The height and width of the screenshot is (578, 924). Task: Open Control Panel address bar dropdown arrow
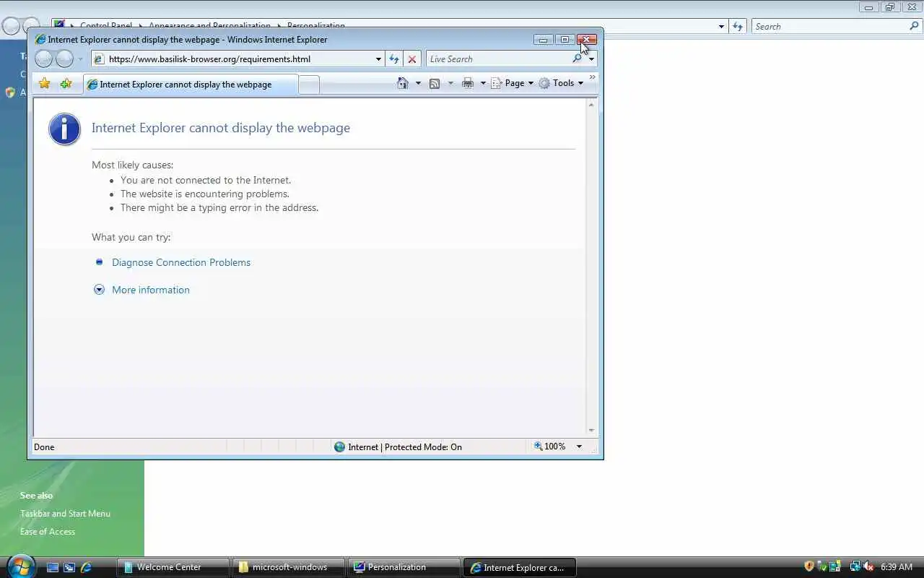[x=721, y=27]
